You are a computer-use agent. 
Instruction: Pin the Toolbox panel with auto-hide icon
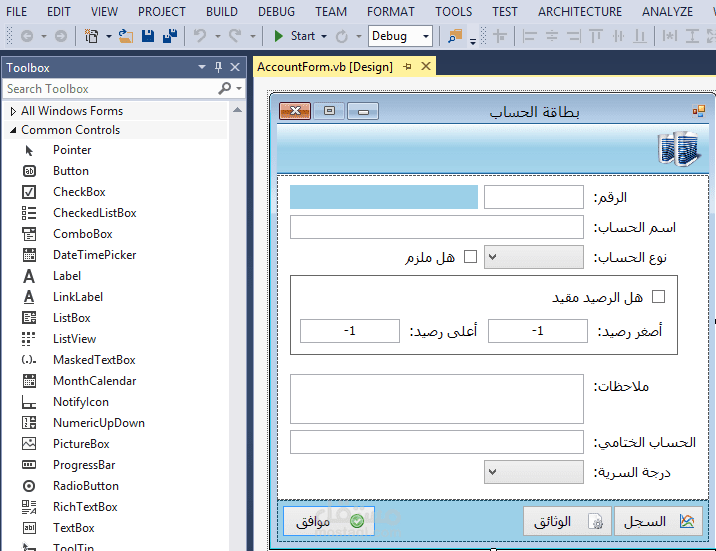click(x=218, y=68)
